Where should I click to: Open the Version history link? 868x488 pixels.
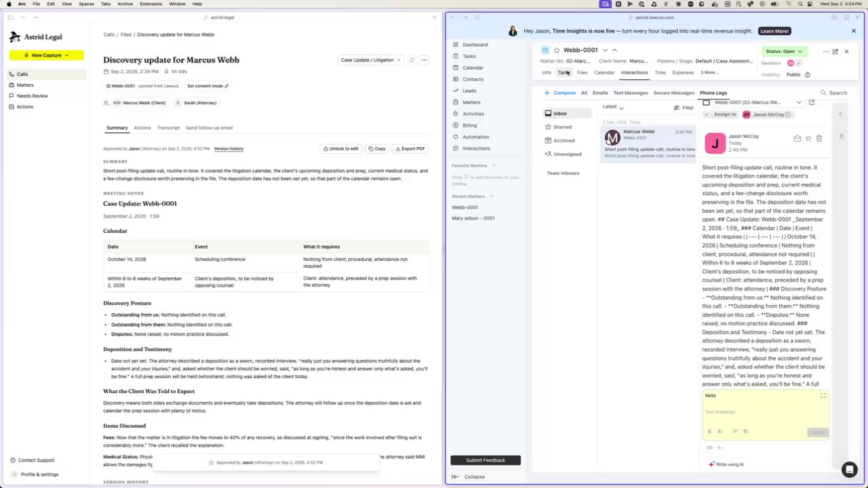[229, 148]
